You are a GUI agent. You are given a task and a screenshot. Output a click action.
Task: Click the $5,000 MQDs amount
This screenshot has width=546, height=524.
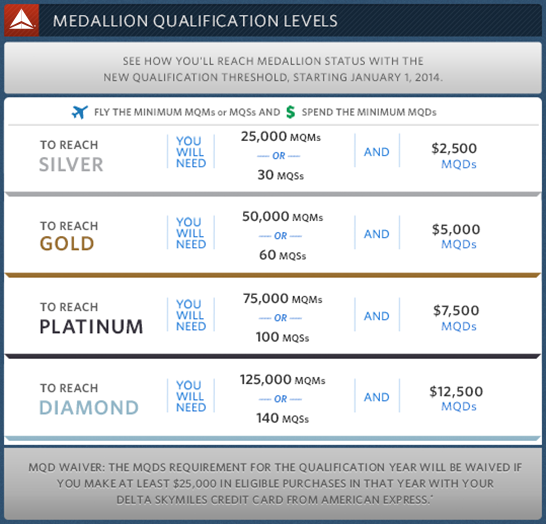coord(456,236)
